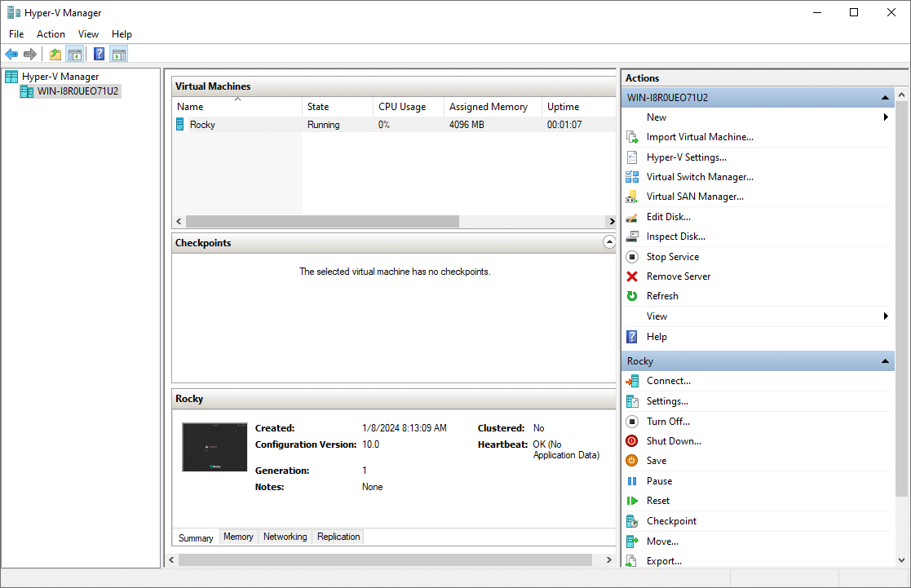This screenshot has width=911, height=588.
Task: Open the View menu in menu bar
Action: pos(88,34)
